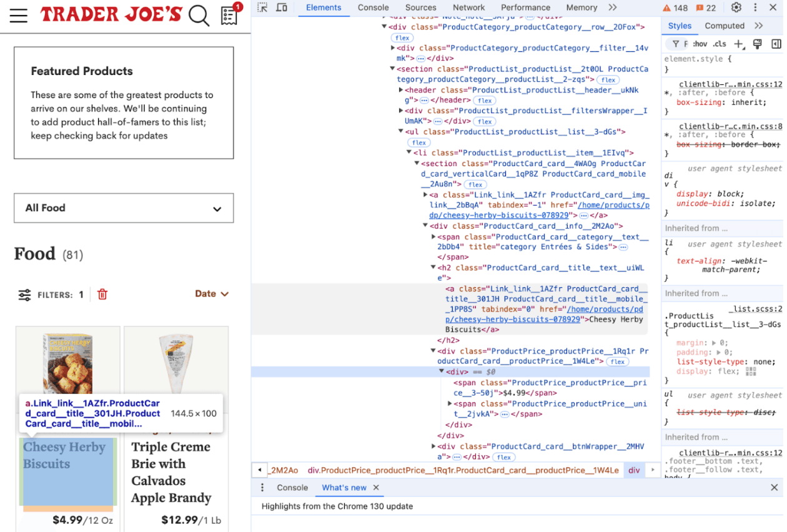Viewport: 787px width, 532px height.
Task: Expand the ProductCard_card__btnWrapper div node
Action: 434,446
